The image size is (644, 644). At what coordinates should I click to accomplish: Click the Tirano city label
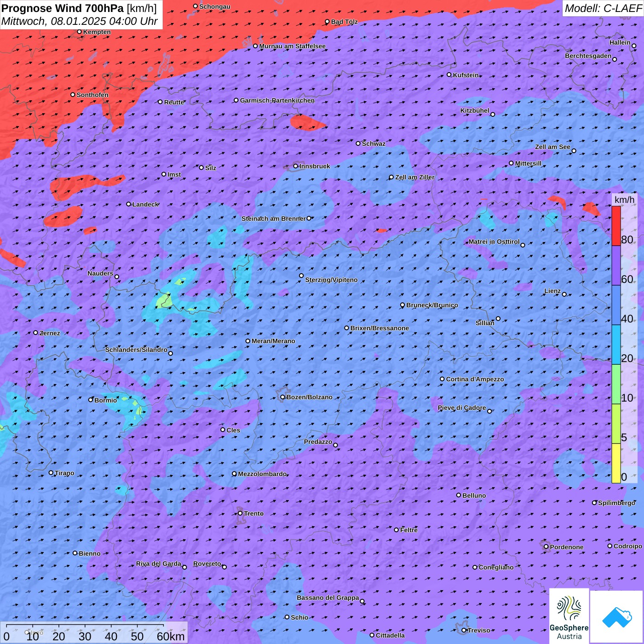point(64,473)
